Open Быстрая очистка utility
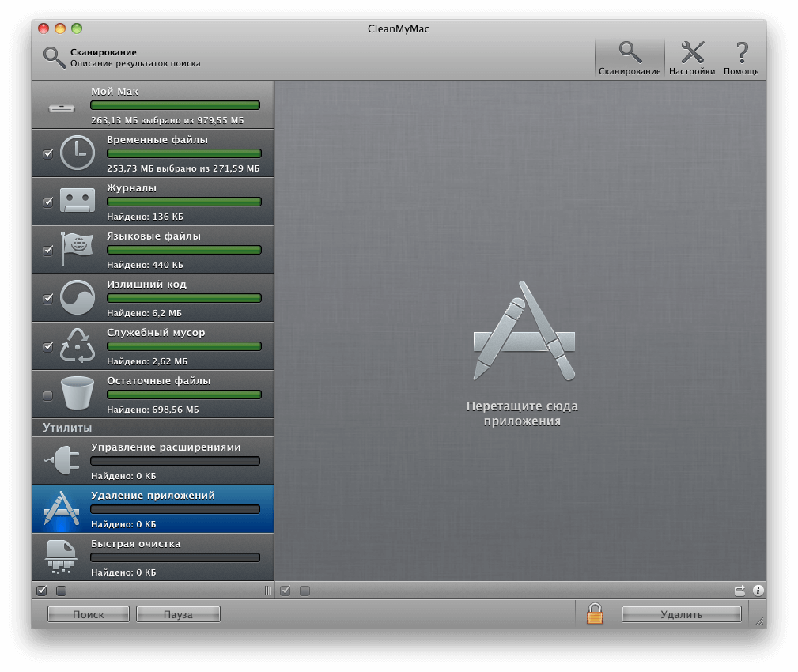Screen dimensions: 798x672 (153, 557)
